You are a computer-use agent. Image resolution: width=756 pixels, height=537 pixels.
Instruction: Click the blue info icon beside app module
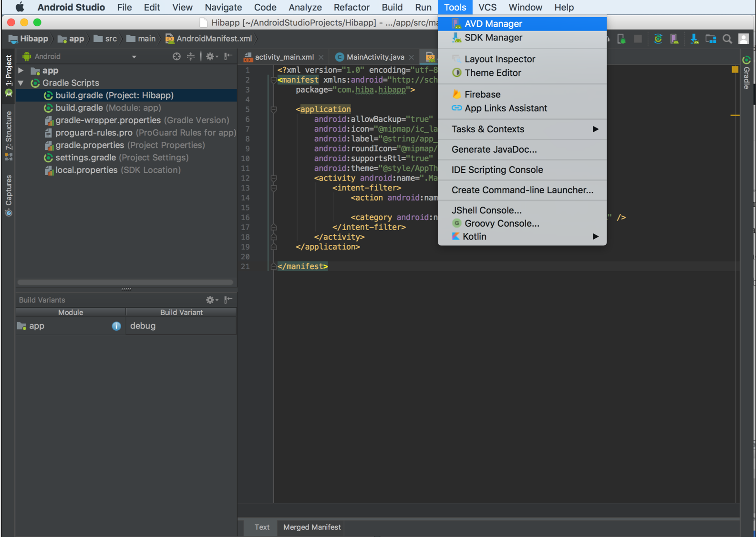click(x=116, y=326)
